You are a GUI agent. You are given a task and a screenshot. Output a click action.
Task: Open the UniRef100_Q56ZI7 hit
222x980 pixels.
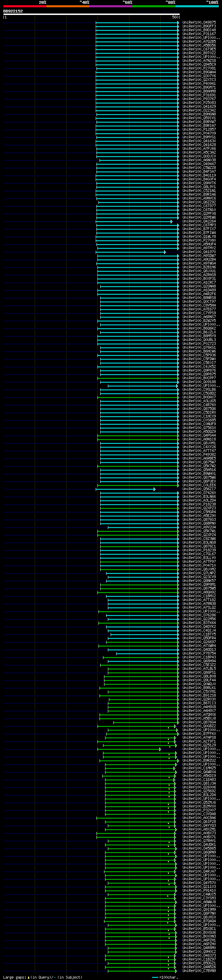tap(199, 489)
